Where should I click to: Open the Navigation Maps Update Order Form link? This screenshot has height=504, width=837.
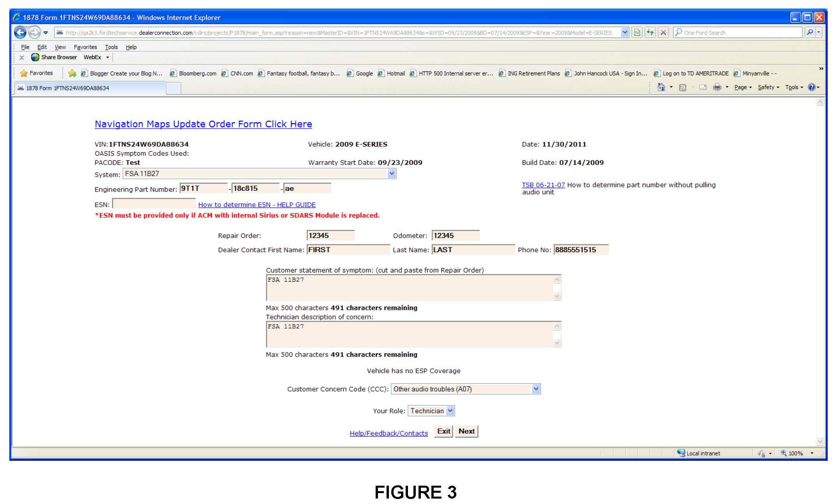203,124
